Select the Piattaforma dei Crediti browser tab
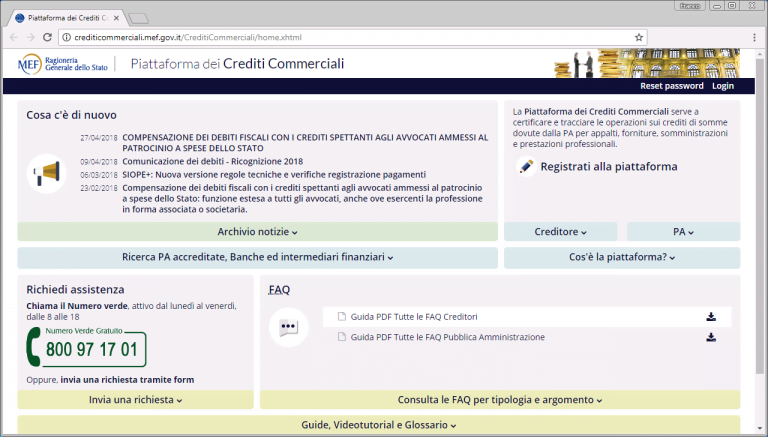The image size is (768, 438). [x=67, y=18]
